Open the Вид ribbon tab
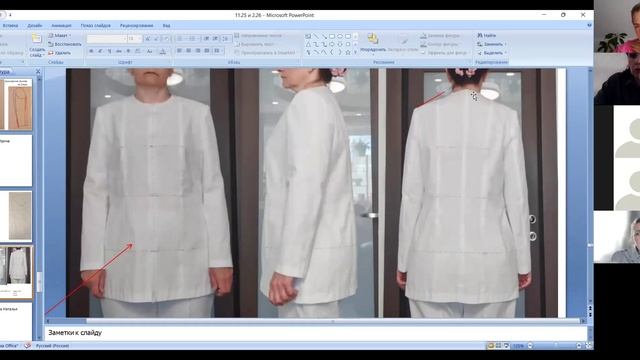This screenshot has width=640, height=360. click(x=167, y=25)
